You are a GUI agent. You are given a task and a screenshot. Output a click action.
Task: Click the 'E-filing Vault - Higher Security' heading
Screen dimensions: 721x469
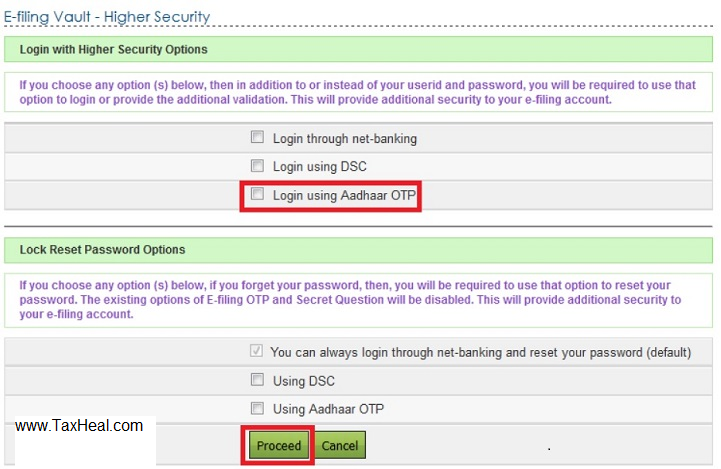pos(108,17)
